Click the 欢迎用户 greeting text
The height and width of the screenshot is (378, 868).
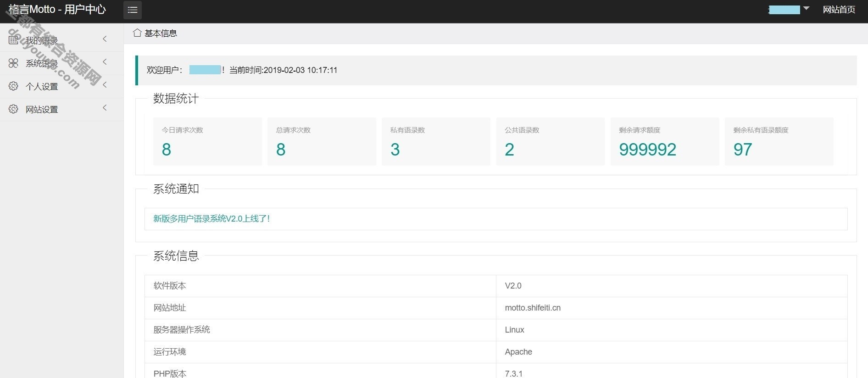[x=164, y=70]
